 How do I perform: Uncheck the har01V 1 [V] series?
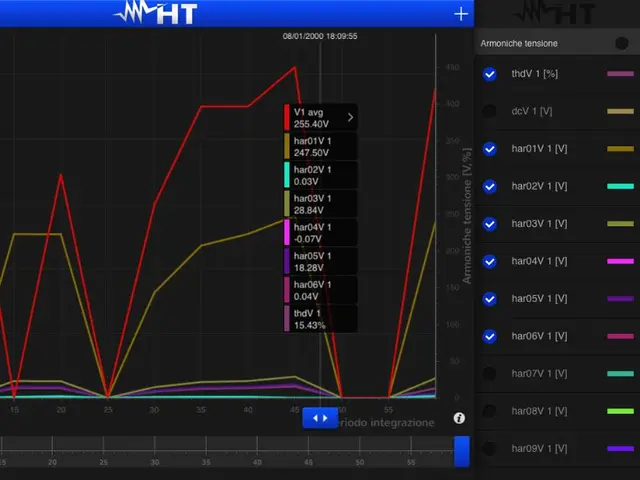point(489,149)
